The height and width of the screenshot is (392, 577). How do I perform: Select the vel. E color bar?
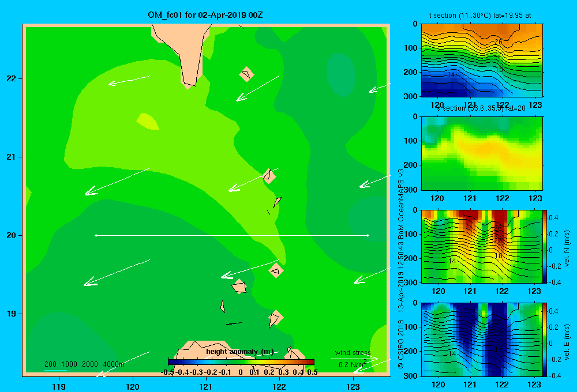(545, 340)
